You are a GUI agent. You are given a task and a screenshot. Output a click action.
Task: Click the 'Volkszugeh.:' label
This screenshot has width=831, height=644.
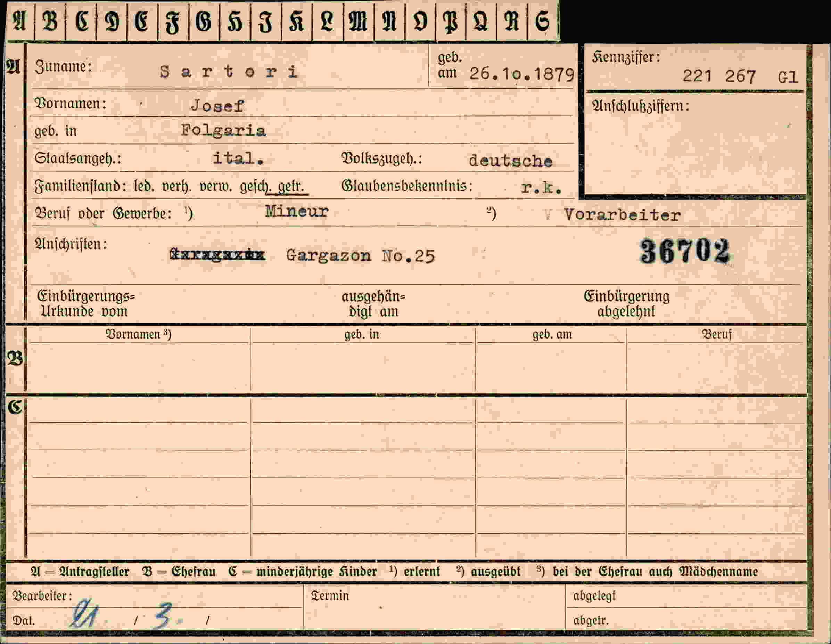tap(382, 159)
